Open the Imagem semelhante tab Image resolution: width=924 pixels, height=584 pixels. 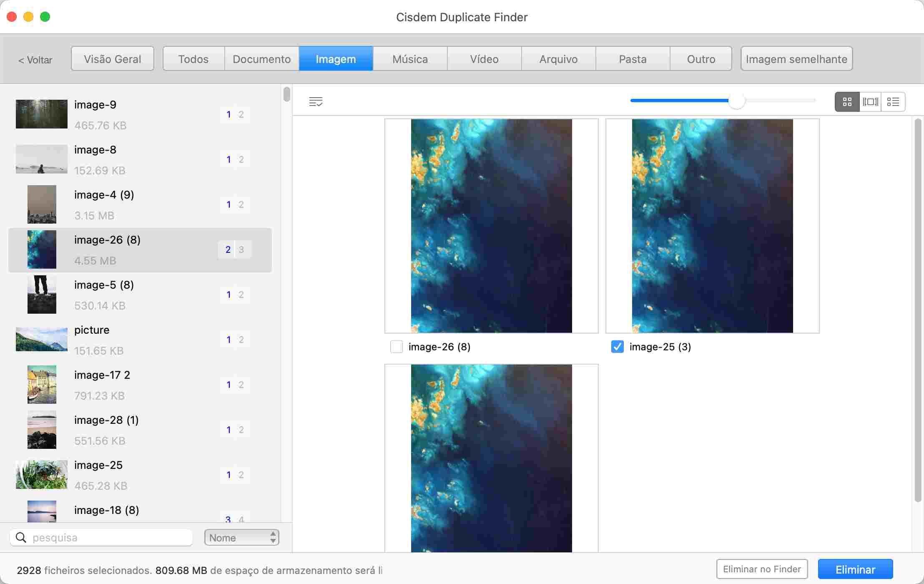click(796, 58)
